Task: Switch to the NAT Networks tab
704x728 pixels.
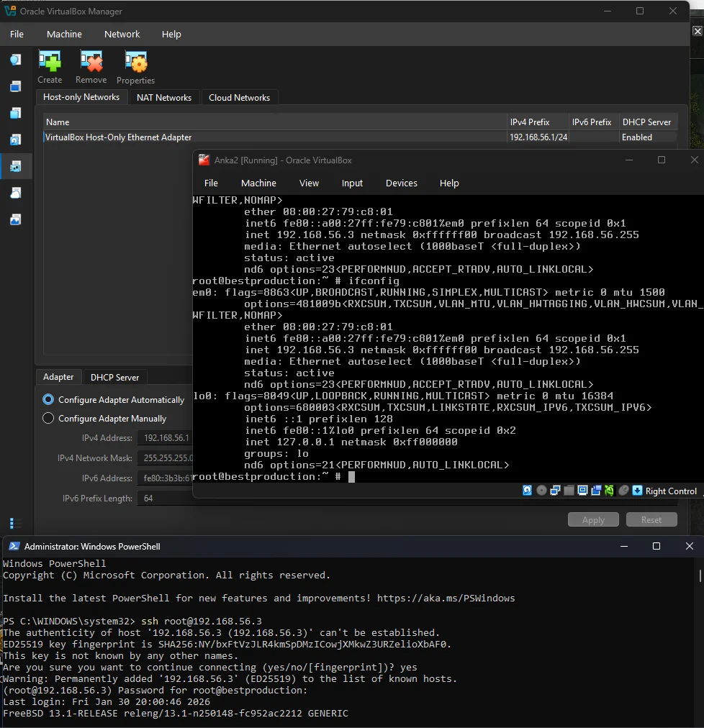Action: (x=164, y=98)
